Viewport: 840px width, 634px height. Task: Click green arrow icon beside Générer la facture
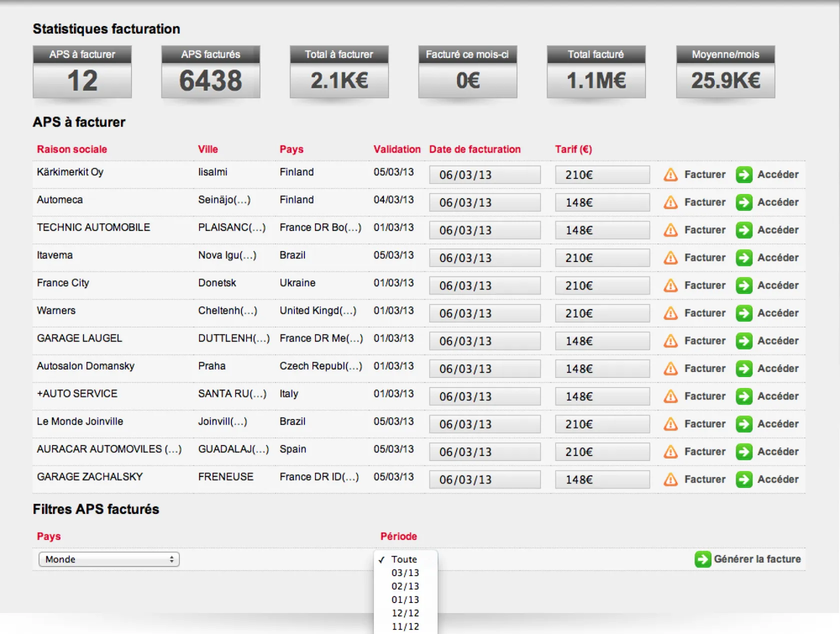[702, 559]
